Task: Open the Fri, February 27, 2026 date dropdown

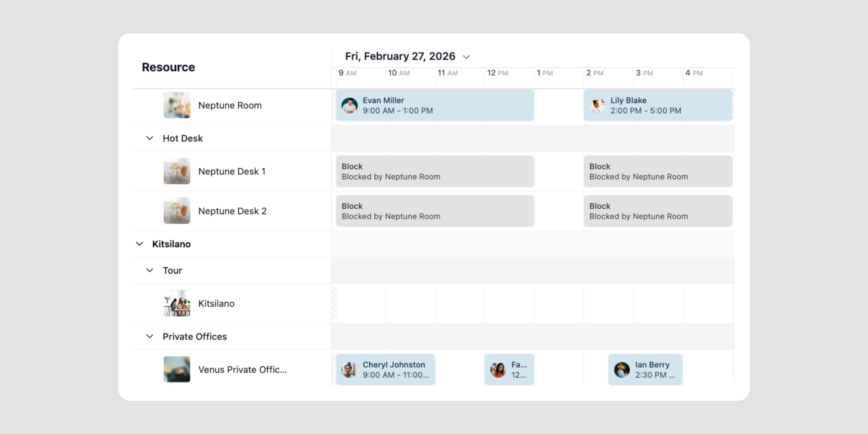Action: tap(466, 57)
